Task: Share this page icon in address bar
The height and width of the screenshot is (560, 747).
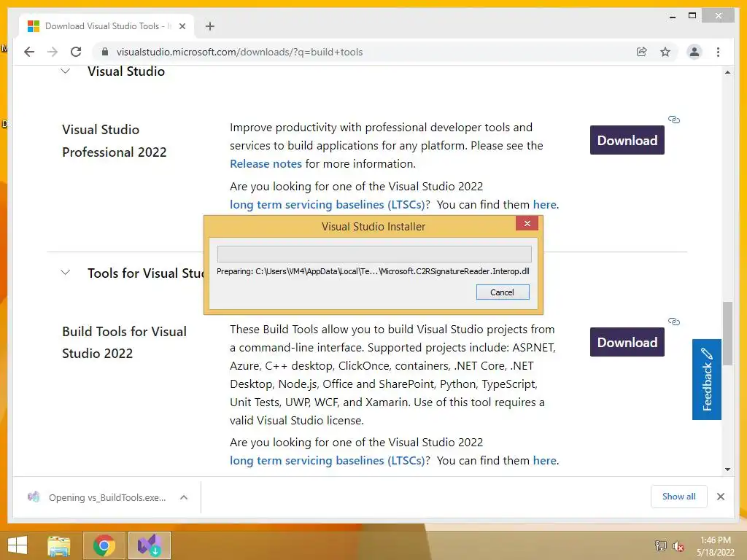Action: pos(642,52)
